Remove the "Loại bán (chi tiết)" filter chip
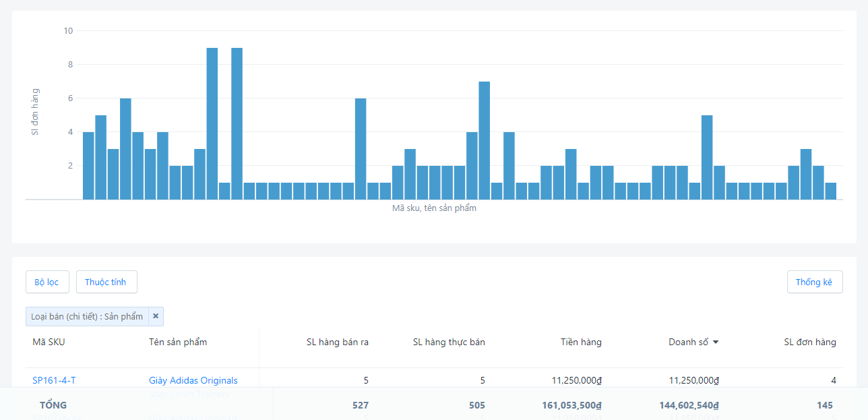The height and width of the screenshot is (420, 868). [x=156, y=316]
